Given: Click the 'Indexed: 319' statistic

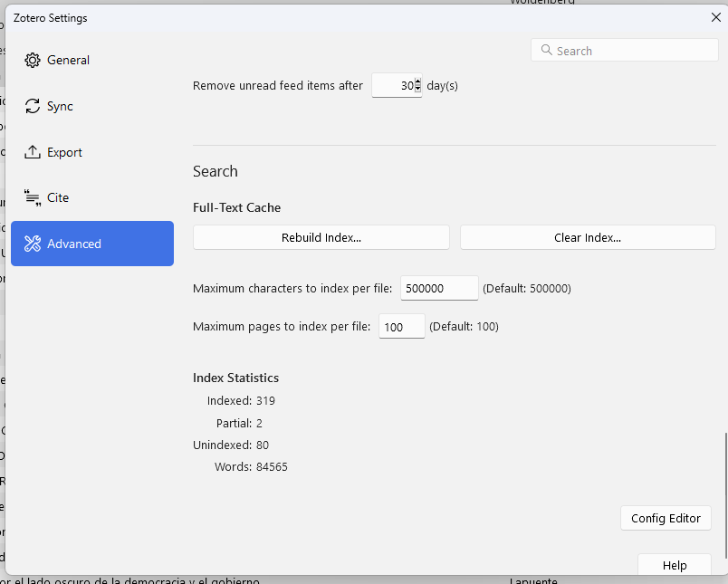Looking at the screenshot, I should coord(241,400).
